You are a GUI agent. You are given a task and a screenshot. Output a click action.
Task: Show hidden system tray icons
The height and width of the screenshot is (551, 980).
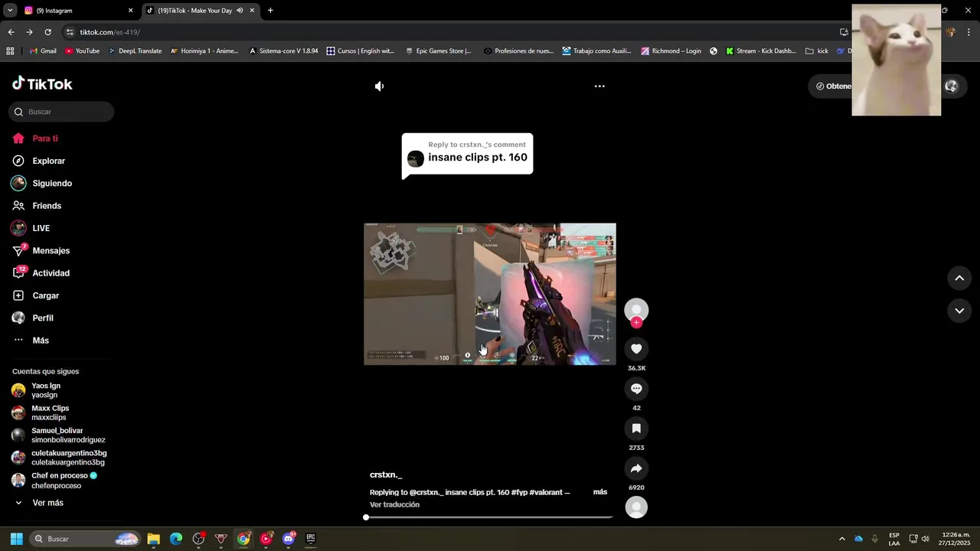click(x=841, y=539)
